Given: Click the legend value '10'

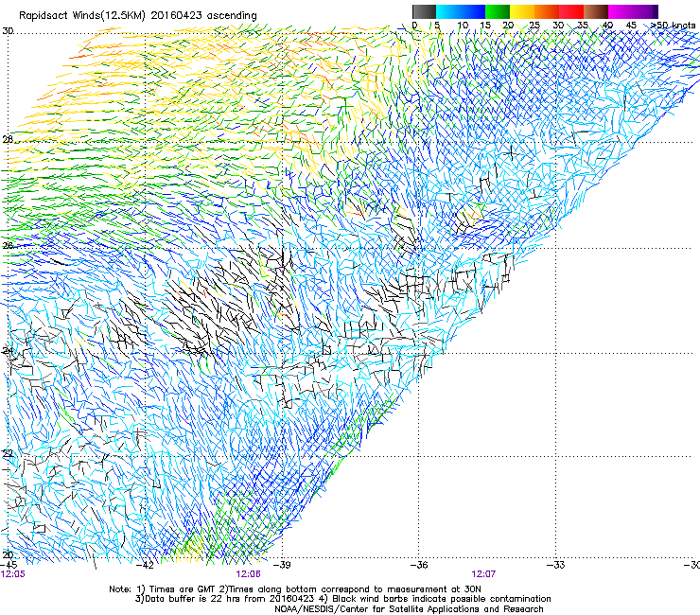Looking at the screenshot, I should [463, 25].
